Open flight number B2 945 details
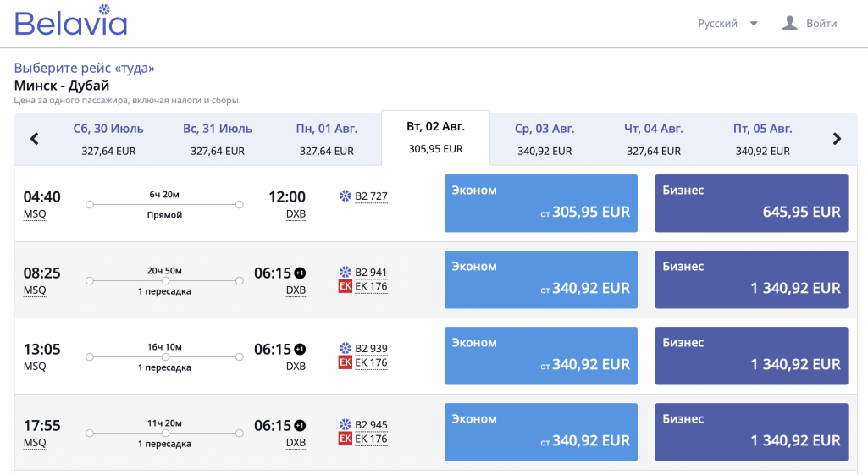The image size is (868, 475). (371, 425)
